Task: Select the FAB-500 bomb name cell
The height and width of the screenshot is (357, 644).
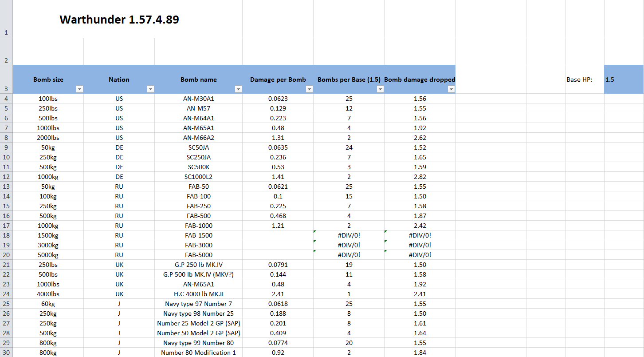Action: 198,216
